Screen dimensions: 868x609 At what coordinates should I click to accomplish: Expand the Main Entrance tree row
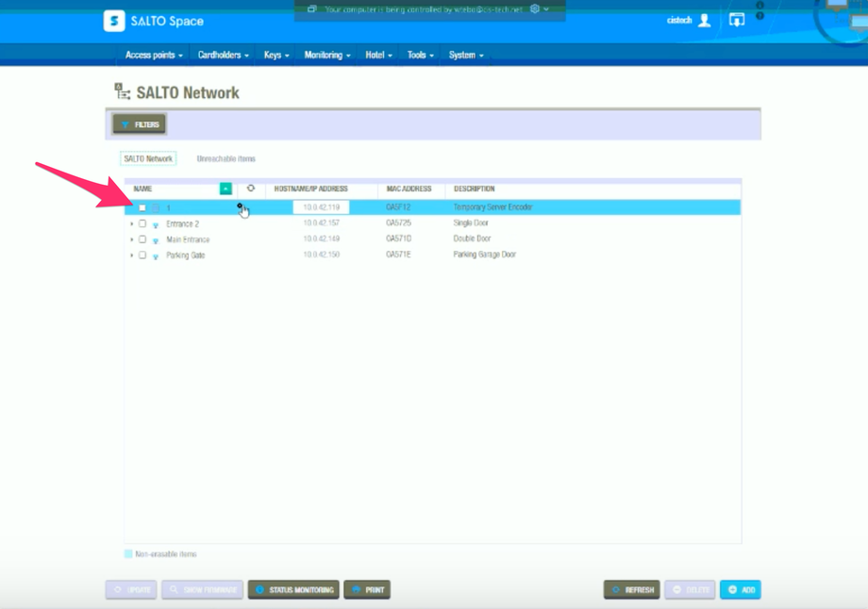coord(132,239)
